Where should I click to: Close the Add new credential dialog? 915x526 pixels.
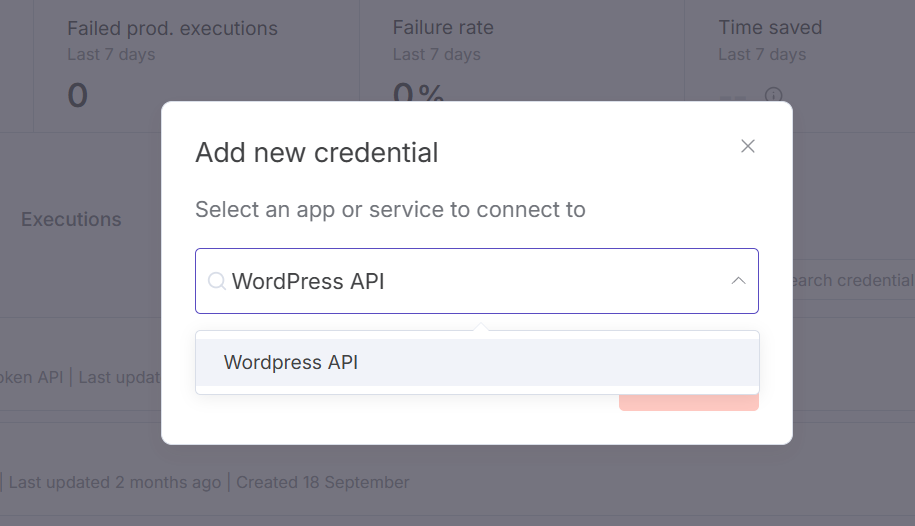pyautogui.click(x=748, y=146)
